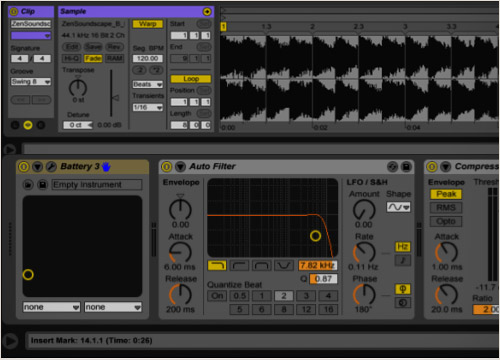Viewport: 500px width, 360px height.
Task: Click play triangle beside Insert Mark status bar
Action: 11,341
